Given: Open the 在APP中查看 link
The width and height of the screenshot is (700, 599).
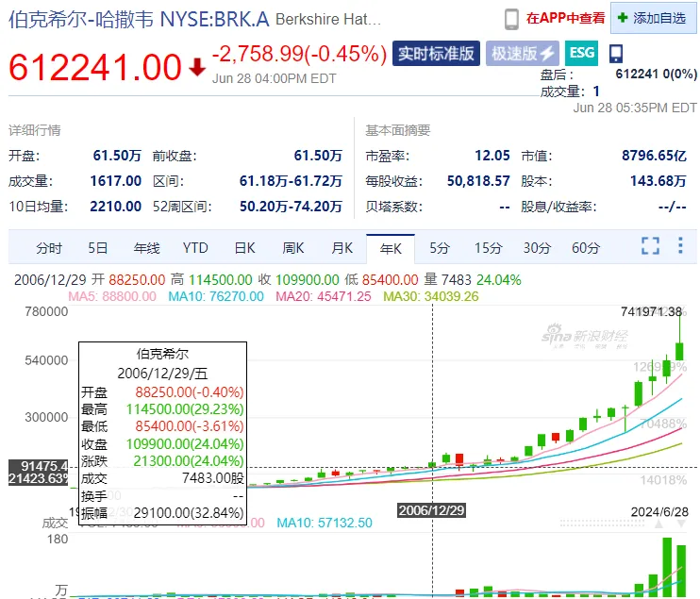Looking at the screenshot, I should coord(565,18).
